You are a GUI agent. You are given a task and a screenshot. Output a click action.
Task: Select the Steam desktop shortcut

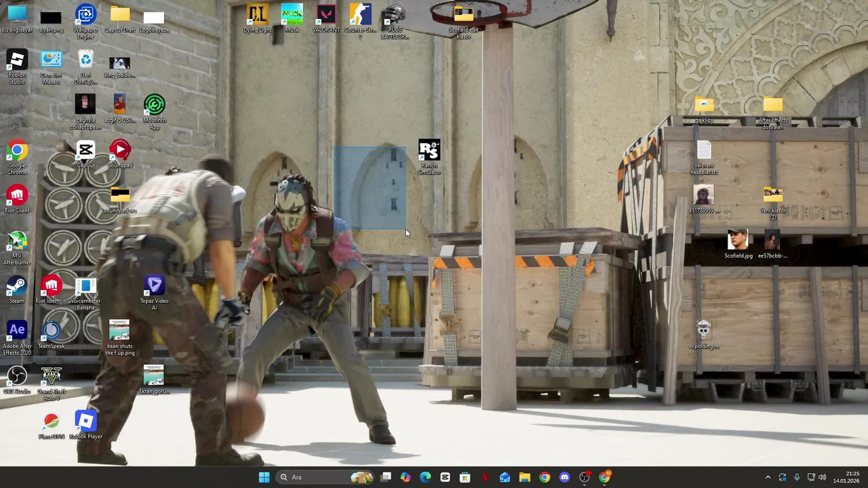(x=17, y=290)
